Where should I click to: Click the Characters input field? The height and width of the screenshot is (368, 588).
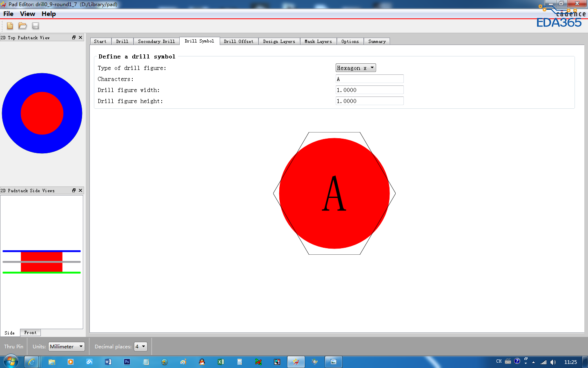tap(370, 79)
